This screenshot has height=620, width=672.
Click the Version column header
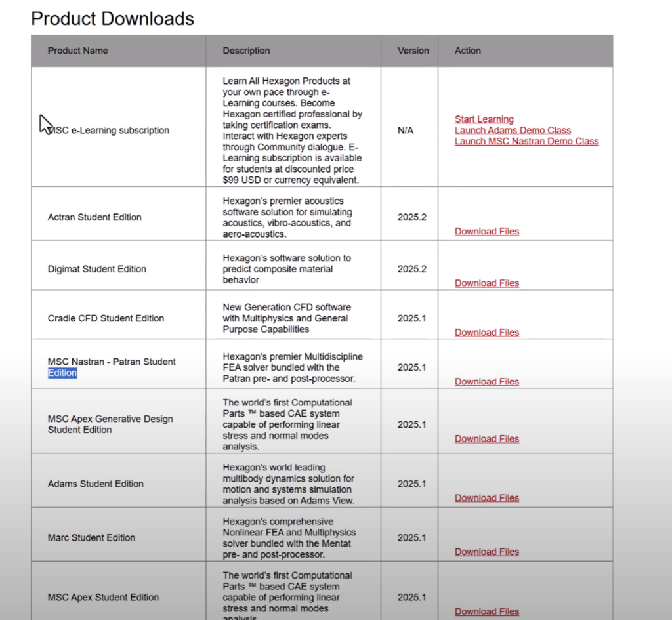(x=413, y=51)
